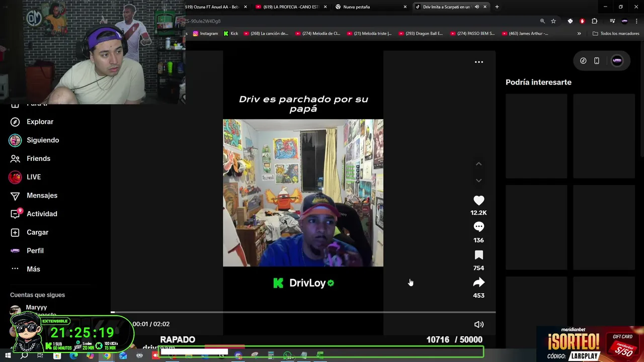Open the Windows Start menu
The height and width of the screenshot is (362, 644).
click(x=8, y=355)
